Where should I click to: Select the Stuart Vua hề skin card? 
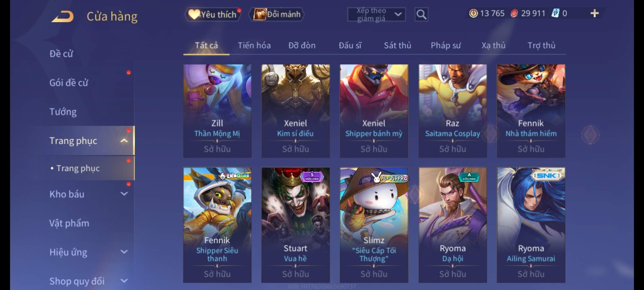[x=295, y=225]
